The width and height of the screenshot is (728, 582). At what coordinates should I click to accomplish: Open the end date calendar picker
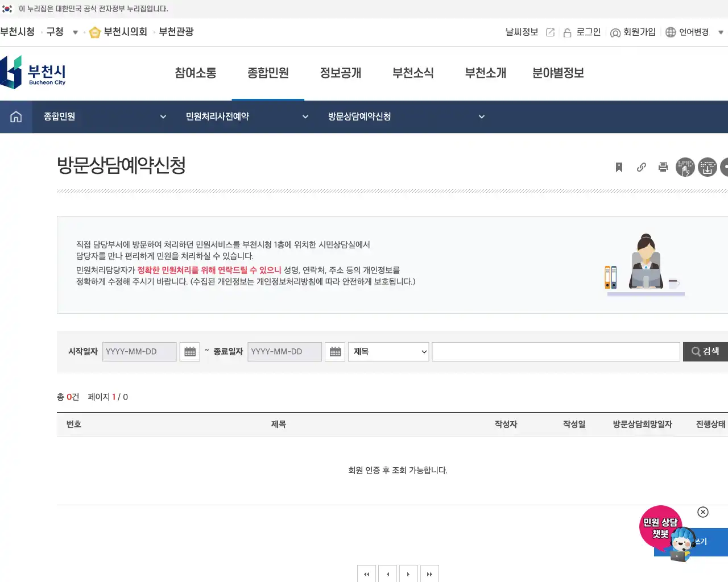click(336, 352)
